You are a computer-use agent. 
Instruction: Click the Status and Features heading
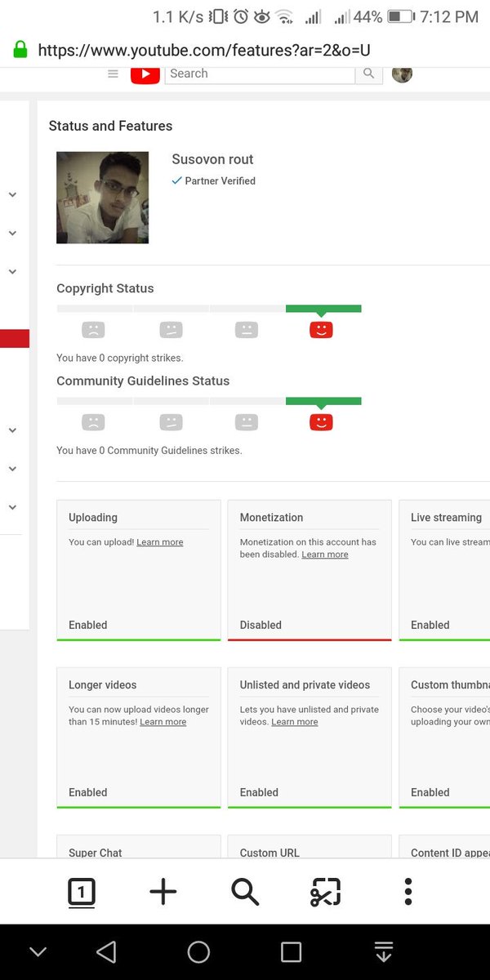[110, 126]
